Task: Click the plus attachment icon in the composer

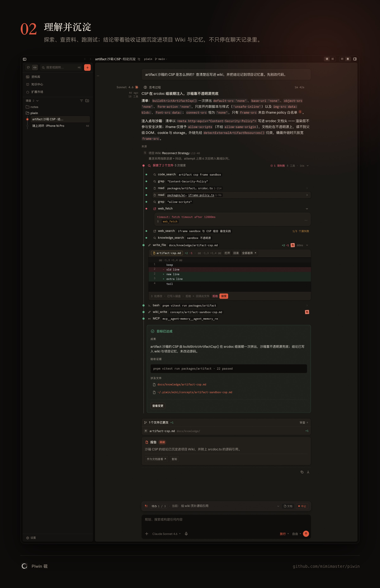Action: pos(147,534)
